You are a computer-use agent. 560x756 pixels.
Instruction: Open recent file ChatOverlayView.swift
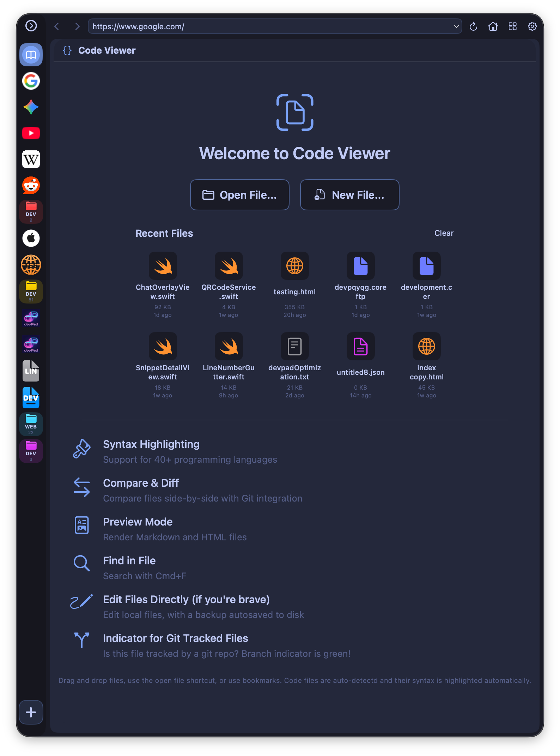pos(163,284)
